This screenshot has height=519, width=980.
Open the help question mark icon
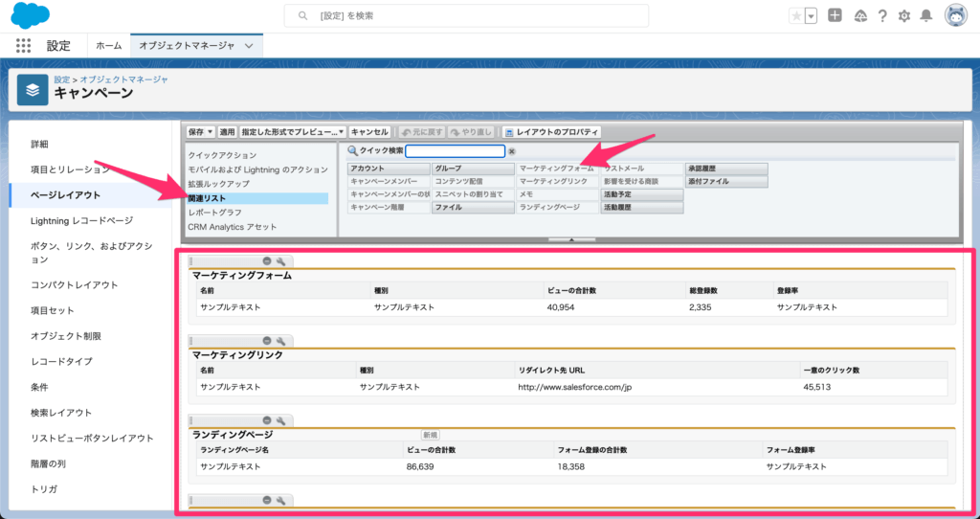pos(881,16)
